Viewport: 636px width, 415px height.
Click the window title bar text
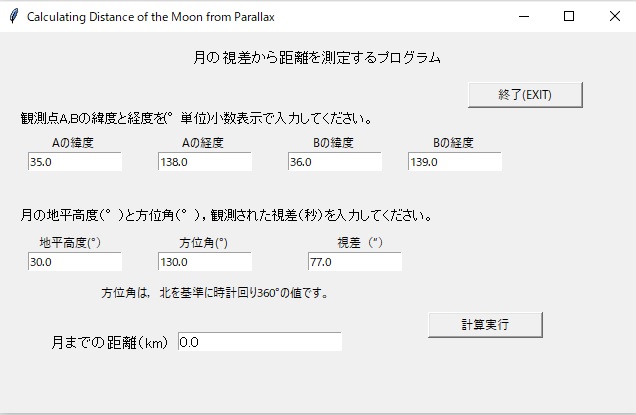[150, 17]
